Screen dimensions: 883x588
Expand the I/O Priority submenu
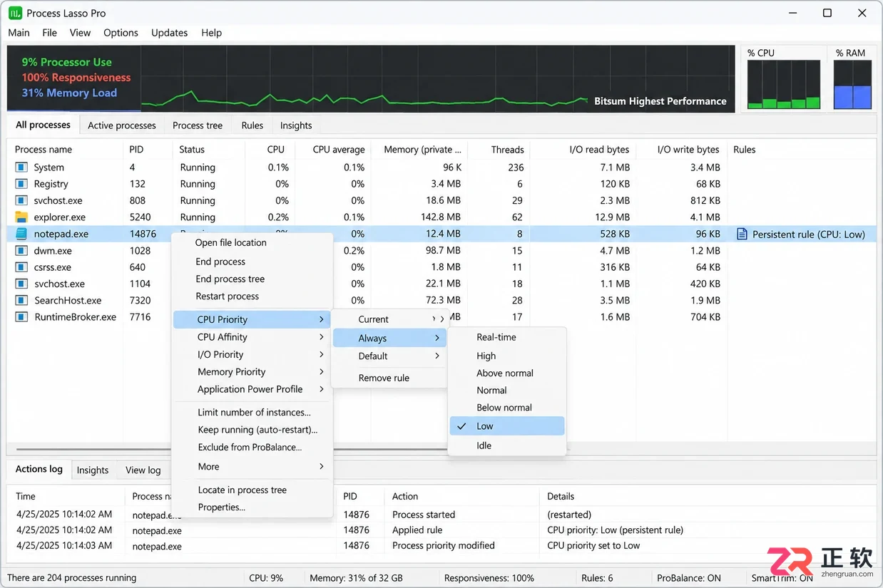click(x=250, y=354)
